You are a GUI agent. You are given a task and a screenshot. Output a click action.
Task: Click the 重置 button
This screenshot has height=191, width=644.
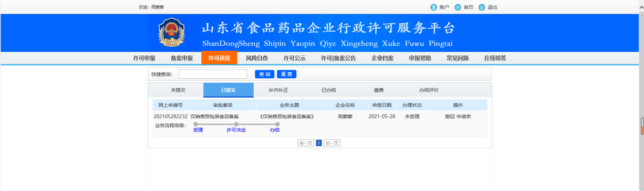287,74
